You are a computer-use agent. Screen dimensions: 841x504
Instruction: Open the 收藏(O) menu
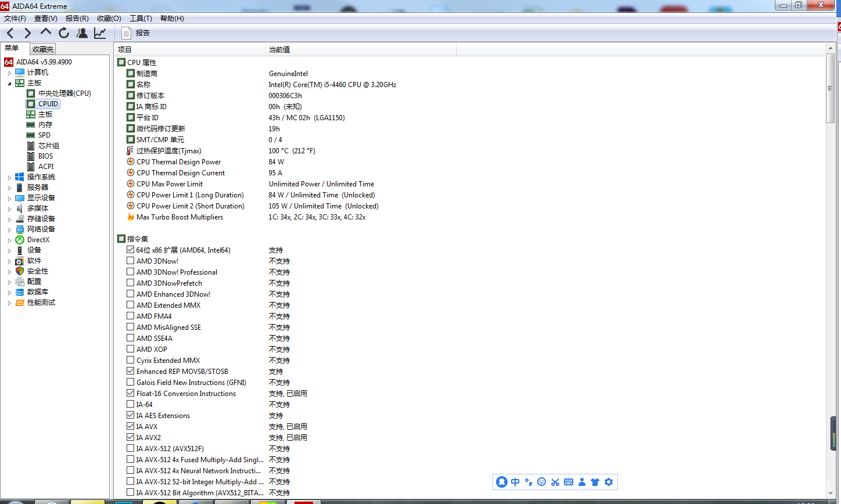point(109,19)
